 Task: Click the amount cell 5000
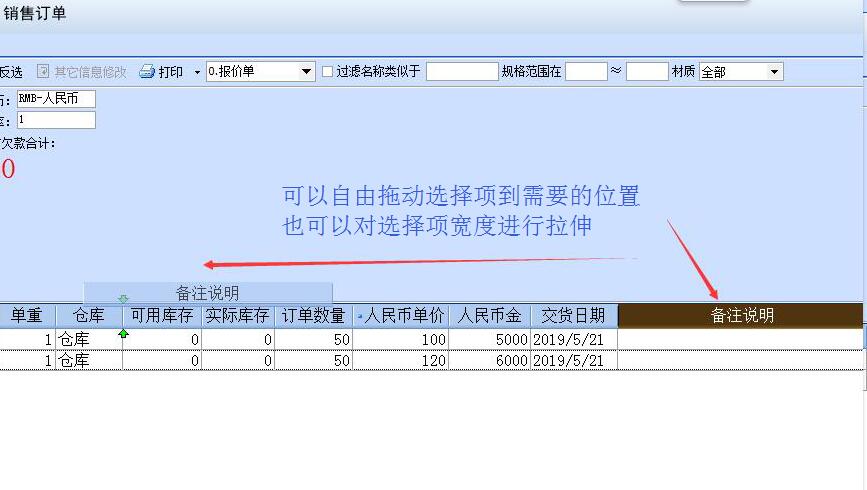[x=489, y=340]
